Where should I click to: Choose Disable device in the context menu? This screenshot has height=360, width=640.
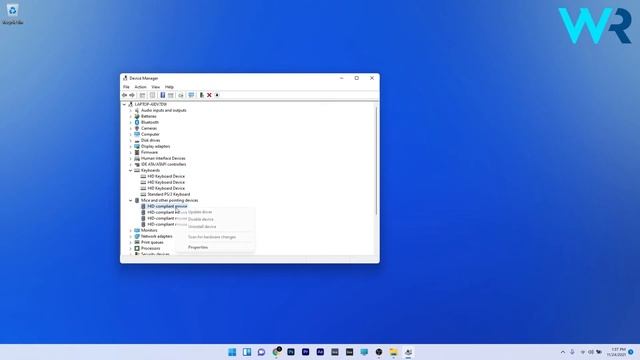pyautogui.click(x=201, y=219)
